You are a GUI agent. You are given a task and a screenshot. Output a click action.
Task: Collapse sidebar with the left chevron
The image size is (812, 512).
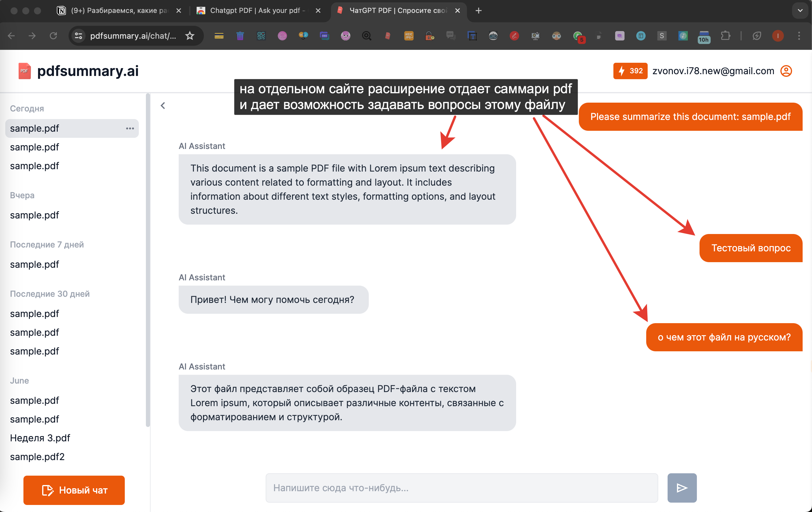click(163, 106)
